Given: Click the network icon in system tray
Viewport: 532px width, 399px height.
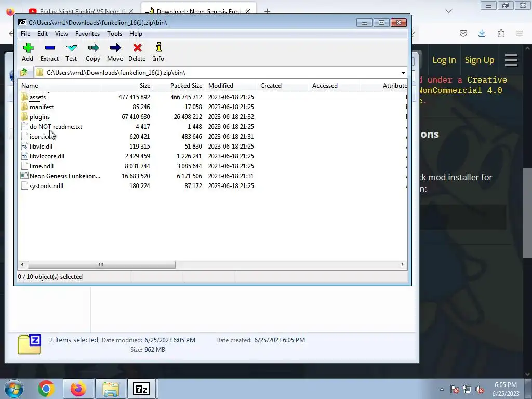Looking at the screenshot, I should pyautogui.click(x=467, y=389).
